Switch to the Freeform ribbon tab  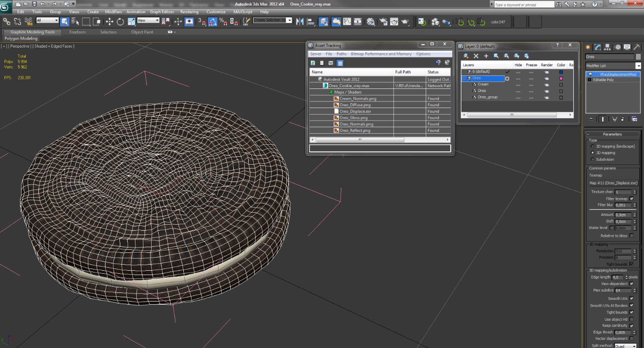pos(77,32)
